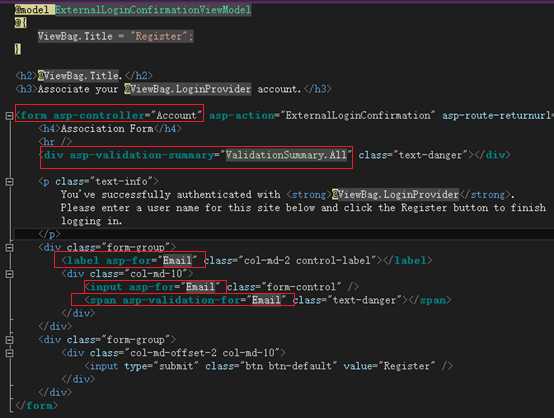Click the "You've successfully authenticated with" text
The image size is (554, 418).
[170, 195]
